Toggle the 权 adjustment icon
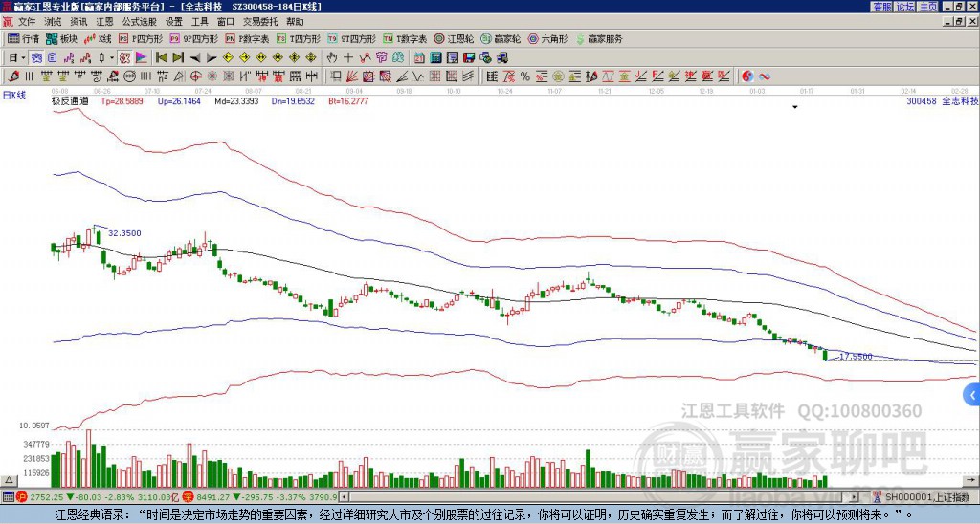The width and height of the screenshot is (980, 524). tap(124, 57)
